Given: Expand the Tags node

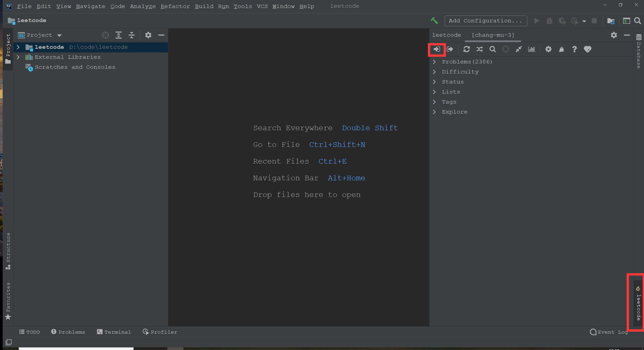Looking at the screenshot, I should point(435,102).
